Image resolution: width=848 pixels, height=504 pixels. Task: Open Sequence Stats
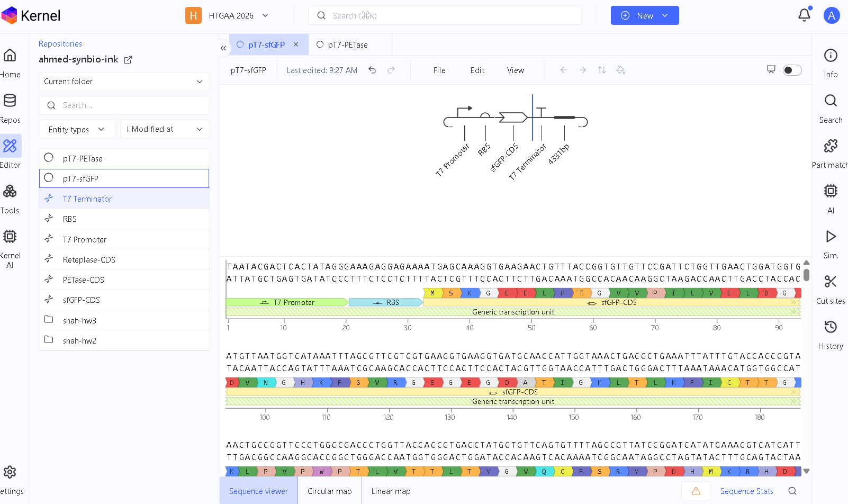point(747,491)
